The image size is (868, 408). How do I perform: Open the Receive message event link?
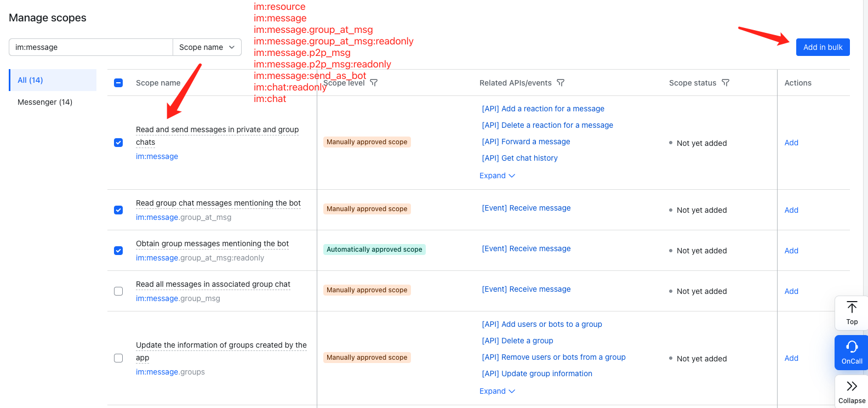(x=526, y=208)
